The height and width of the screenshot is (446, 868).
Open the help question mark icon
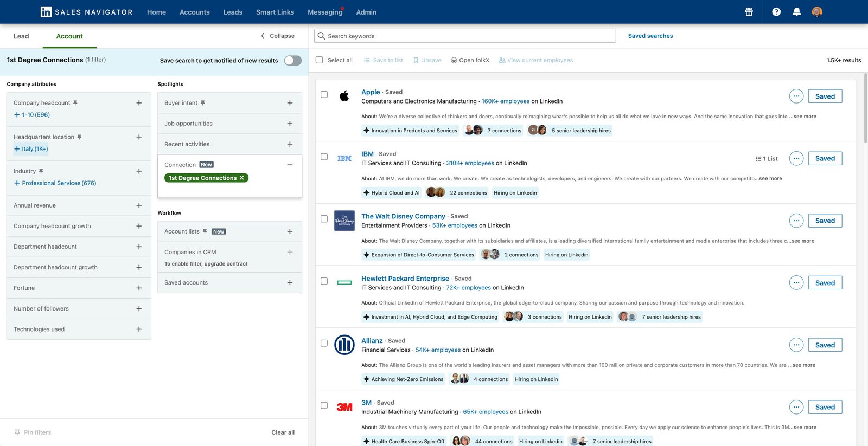(776, 12)
